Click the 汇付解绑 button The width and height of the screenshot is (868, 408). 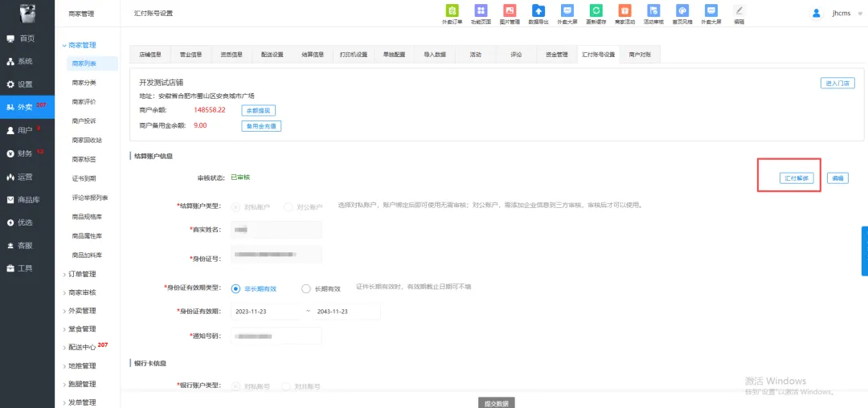tap(796, 178)
